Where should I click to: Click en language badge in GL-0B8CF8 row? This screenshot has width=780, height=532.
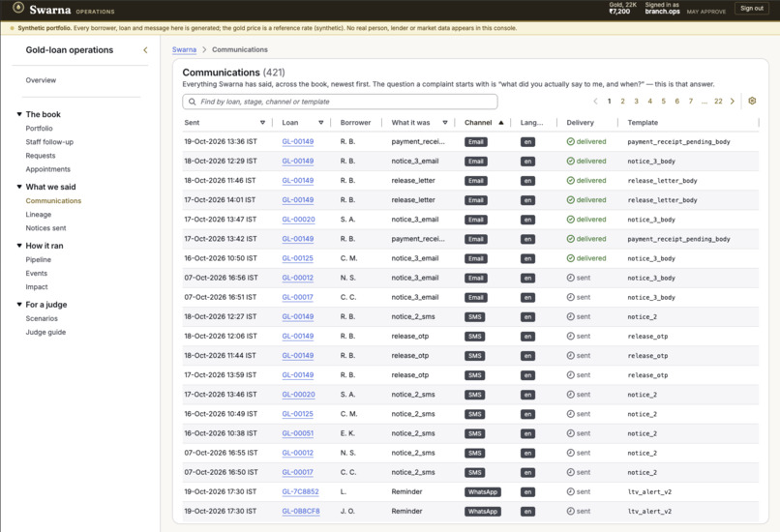click(527, 512)
